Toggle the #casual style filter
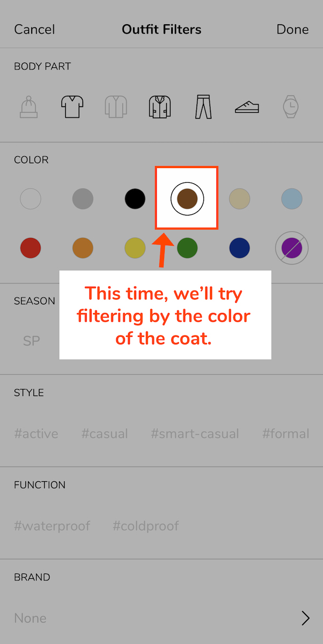 pos(104,433)
